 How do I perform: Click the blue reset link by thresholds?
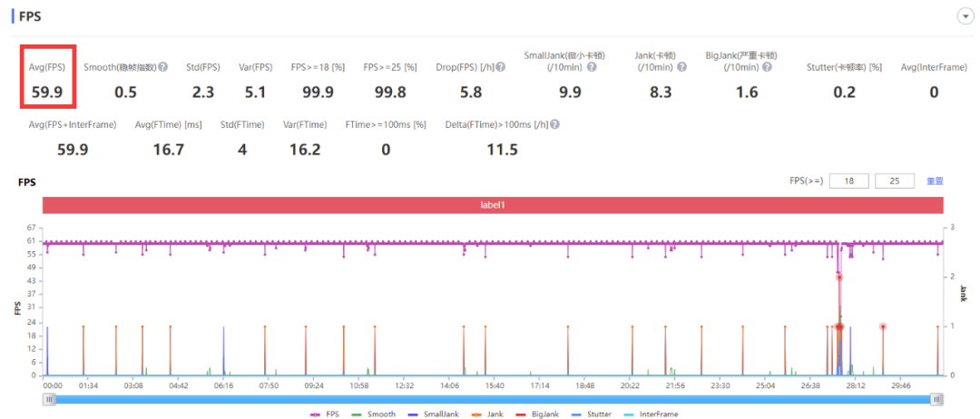click(x=935, y=181)
